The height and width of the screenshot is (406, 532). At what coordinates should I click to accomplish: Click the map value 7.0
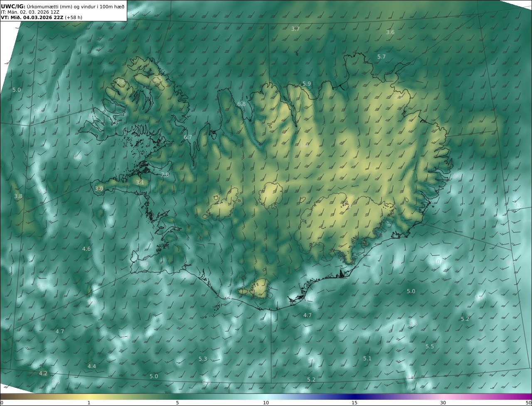click(x=165, y=175)
